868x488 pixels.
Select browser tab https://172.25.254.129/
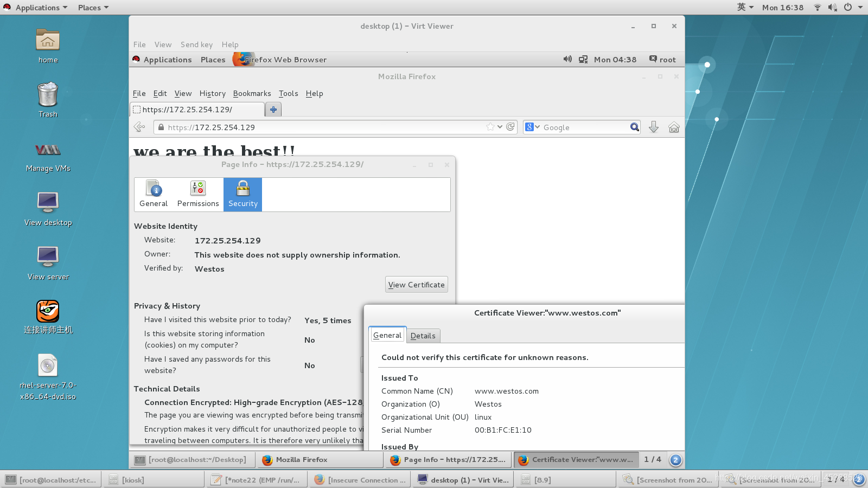coord(197,110)
